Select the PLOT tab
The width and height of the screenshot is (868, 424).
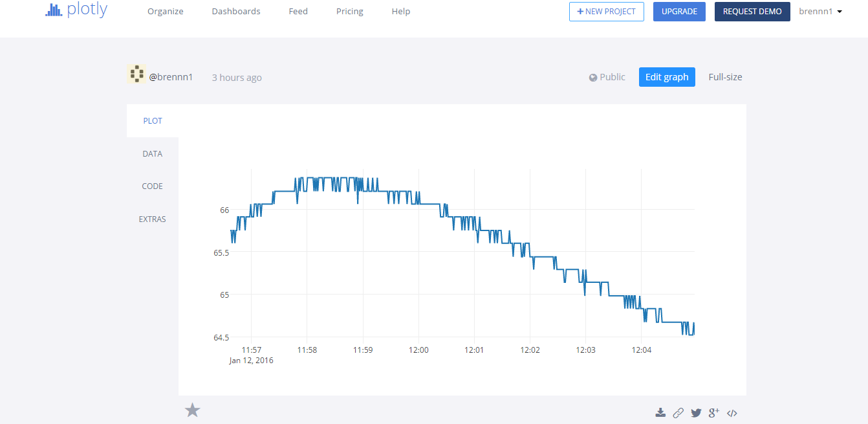pos(152,120)
